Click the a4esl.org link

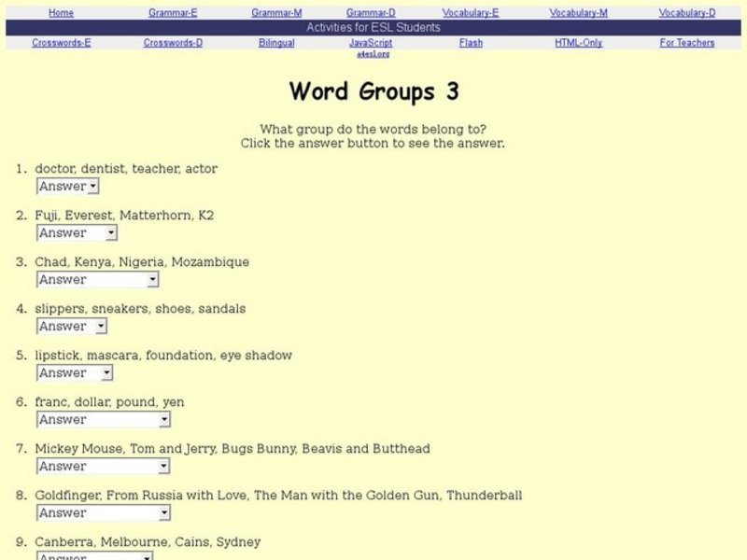[373, 54]
